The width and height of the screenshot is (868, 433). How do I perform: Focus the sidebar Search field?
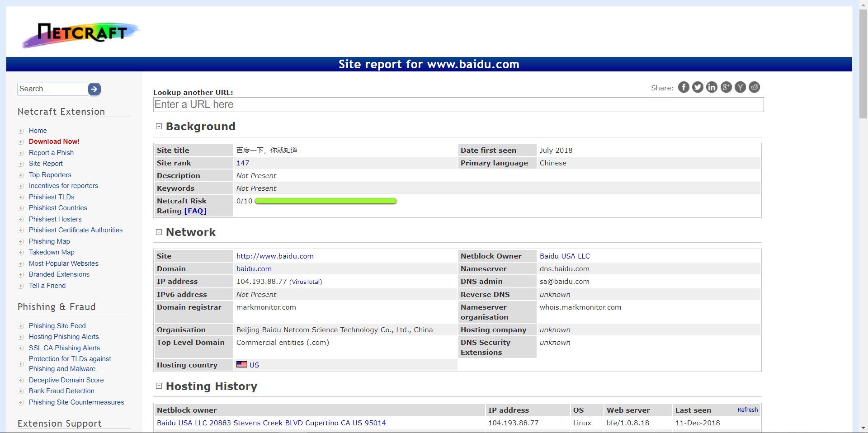(53, 89)
